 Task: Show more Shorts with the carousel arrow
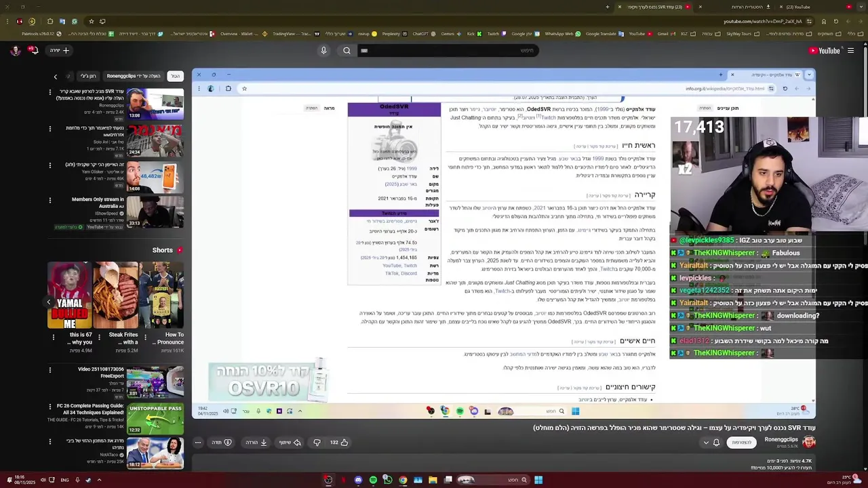tap(49, 302)
